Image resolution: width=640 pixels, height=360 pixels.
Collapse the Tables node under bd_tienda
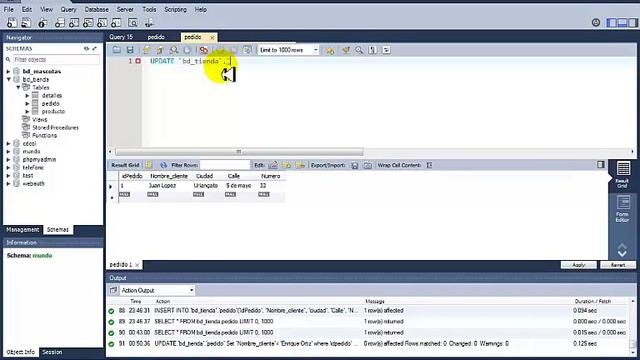tap(18, 87)
